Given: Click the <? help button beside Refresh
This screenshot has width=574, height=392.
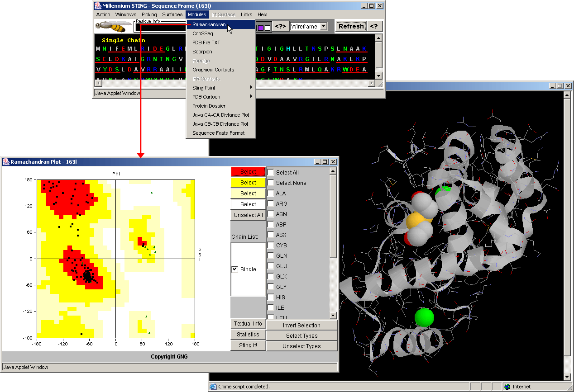Looking at the screenshot, I should [374, 26].
